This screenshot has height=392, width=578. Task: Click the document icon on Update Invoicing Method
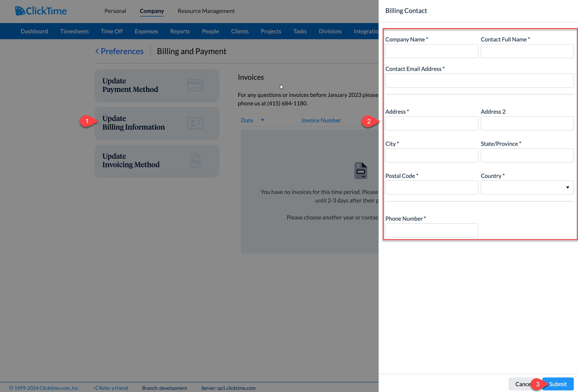(195, 160)
